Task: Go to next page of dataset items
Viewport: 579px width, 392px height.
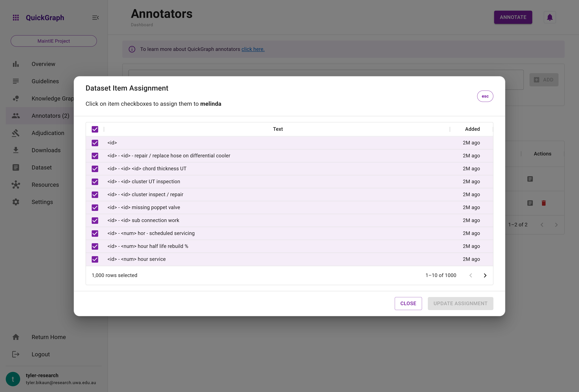Action: pyautogui.click(x=485, y=275)
